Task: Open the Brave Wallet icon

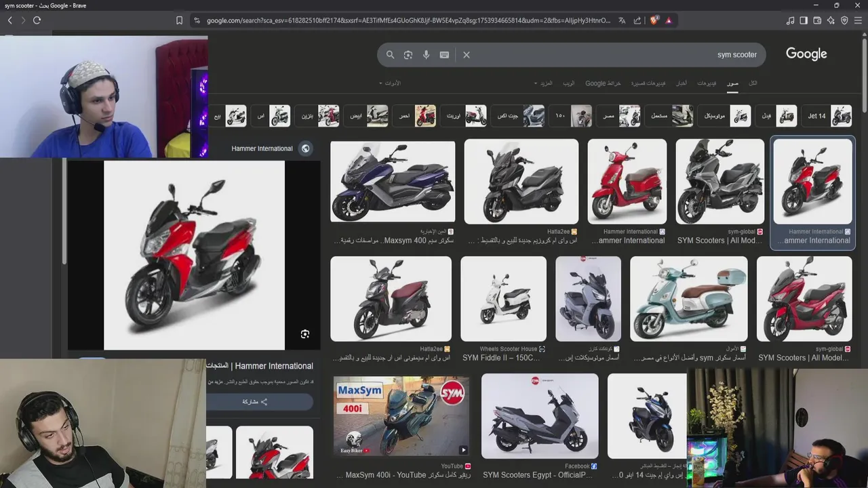Action: (817, 20)
